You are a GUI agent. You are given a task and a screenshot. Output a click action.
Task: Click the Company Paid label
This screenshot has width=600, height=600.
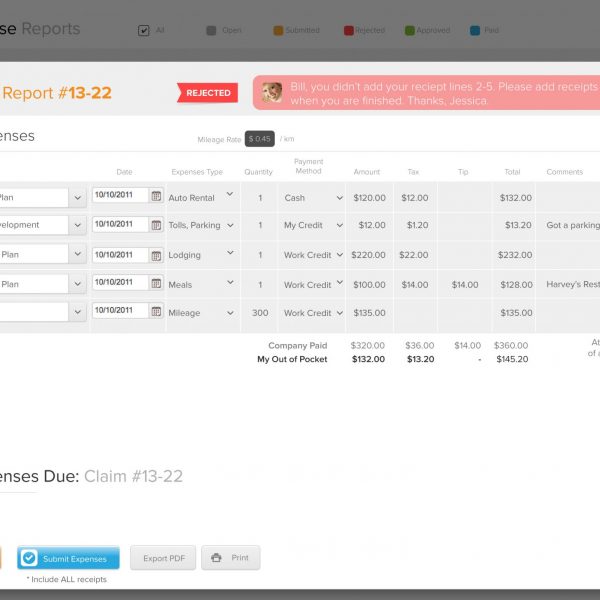pos(298,346)
